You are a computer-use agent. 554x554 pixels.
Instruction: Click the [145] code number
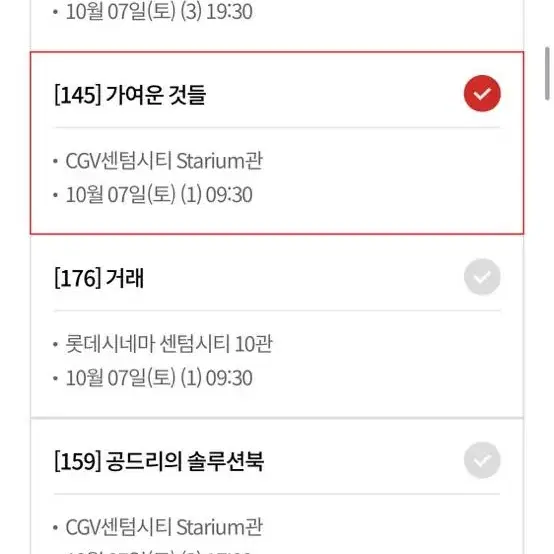[78, 95]
